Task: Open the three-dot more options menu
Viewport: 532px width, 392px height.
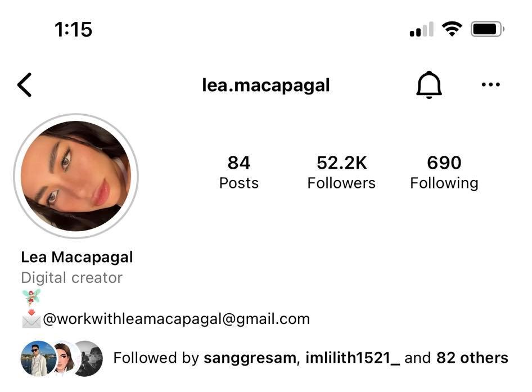Action: coord(490,84)
